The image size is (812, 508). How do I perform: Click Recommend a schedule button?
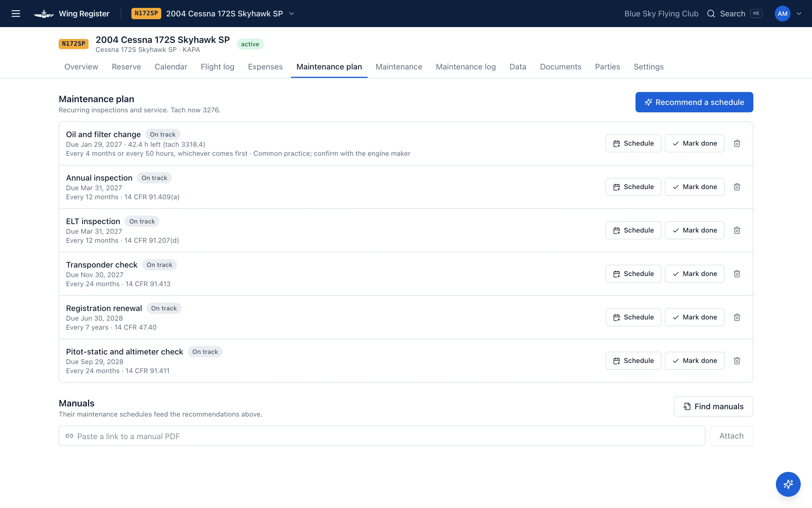pos(694,102)
